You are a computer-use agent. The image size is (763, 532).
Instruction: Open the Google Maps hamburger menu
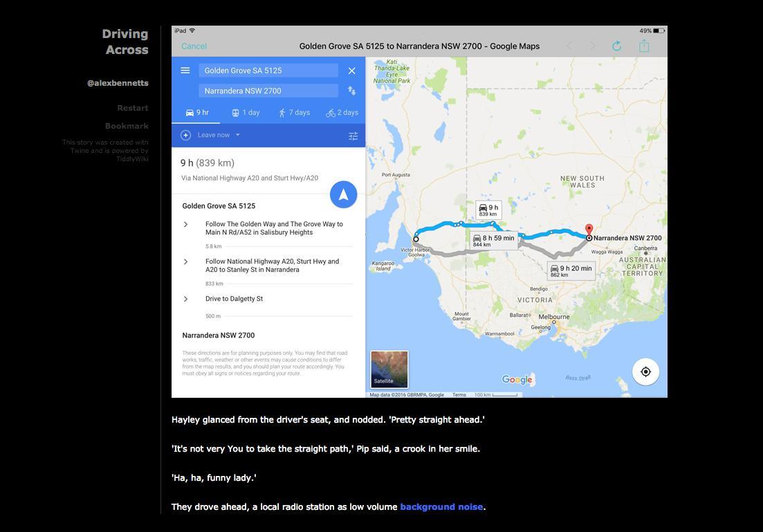coord(185,71)
